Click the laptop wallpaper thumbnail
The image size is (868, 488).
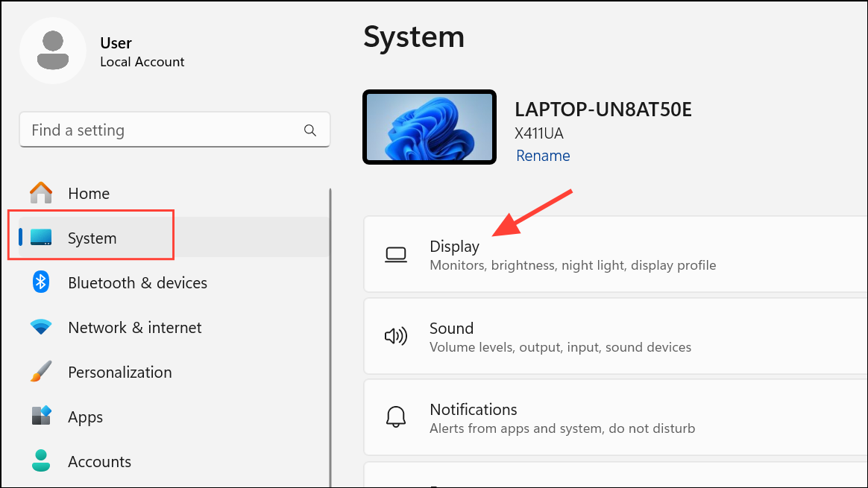(430, 127)
